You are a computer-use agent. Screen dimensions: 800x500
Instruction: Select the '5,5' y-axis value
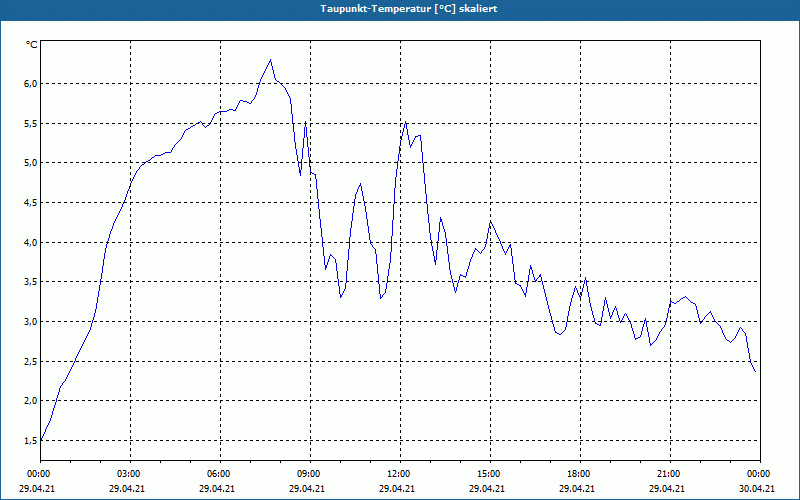pos(31,123)
